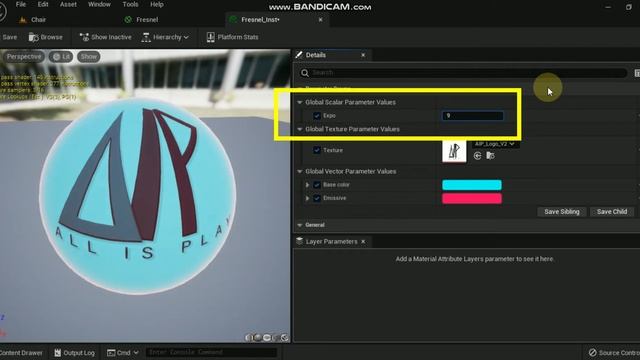Image resolution: width=640 pixels, height=360 pixels.
Task: Collapse Global Texture Parameter Values section
Action: coord(300,129)
